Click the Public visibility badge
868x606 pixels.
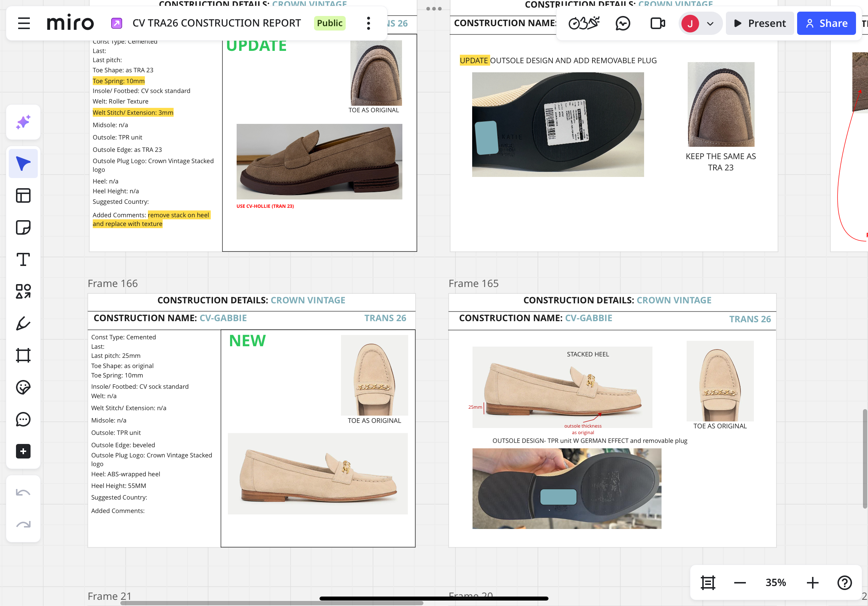[x=329, y=23]
